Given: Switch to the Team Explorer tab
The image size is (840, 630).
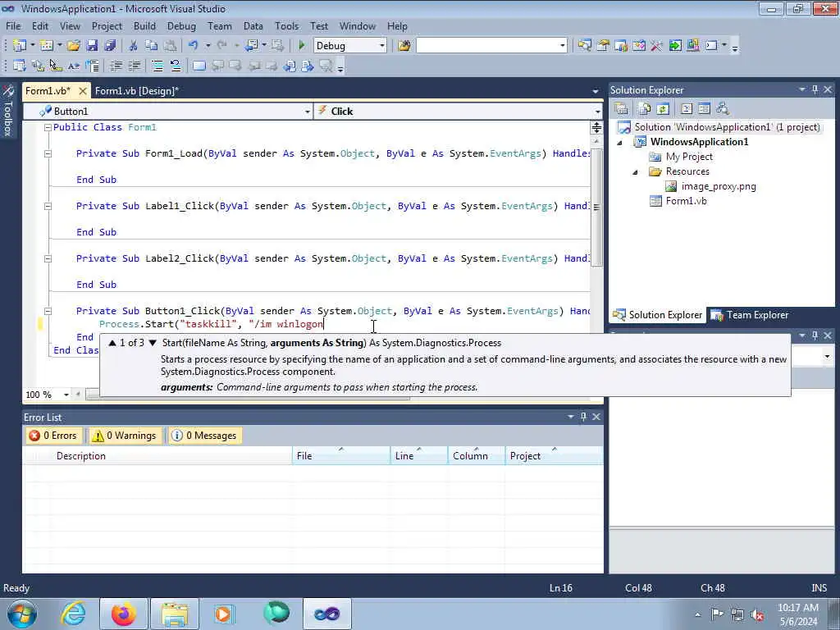Looking at the screenshot, I should tap(750, 315).
